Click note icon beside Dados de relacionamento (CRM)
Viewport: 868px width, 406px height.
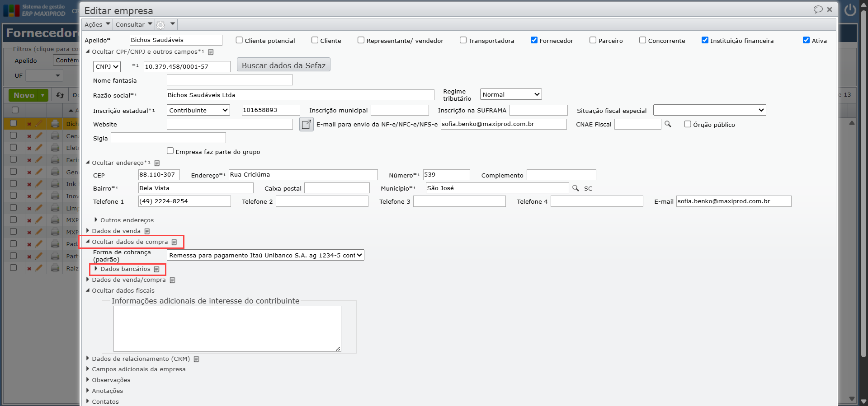196,359
